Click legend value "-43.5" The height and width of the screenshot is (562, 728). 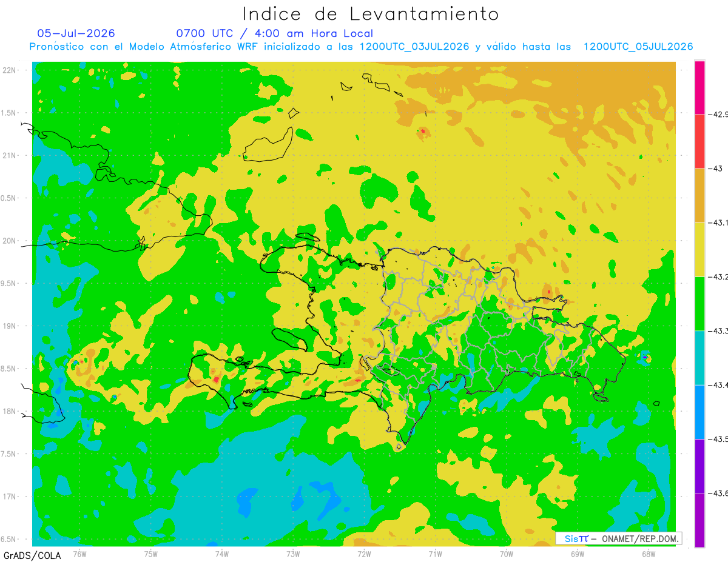719,439
